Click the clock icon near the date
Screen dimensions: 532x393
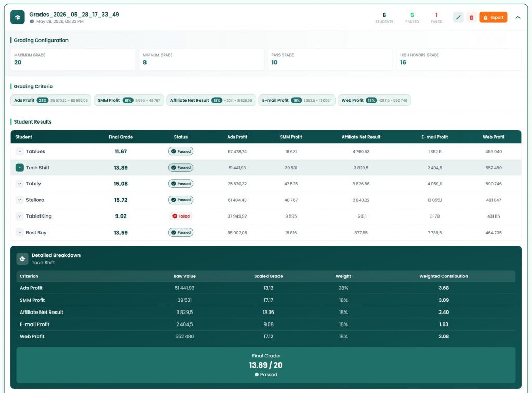coord(32,21)
